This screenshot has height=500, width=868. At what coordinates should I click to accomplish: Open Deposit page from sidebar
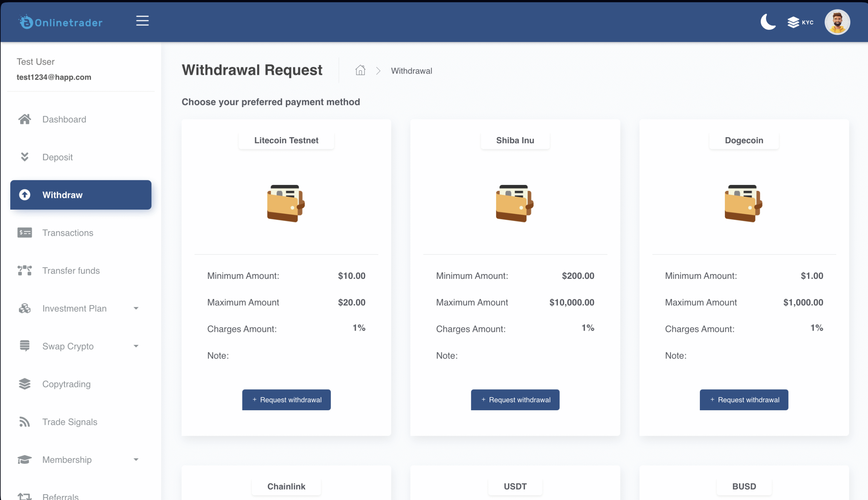[81, 157]
